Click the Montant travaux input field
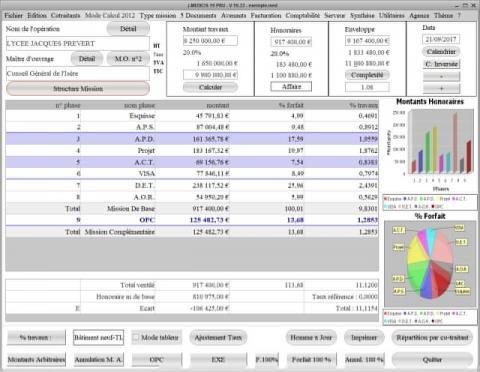The width and height of the screenshot is (480, 372). (x=210, y=41)
